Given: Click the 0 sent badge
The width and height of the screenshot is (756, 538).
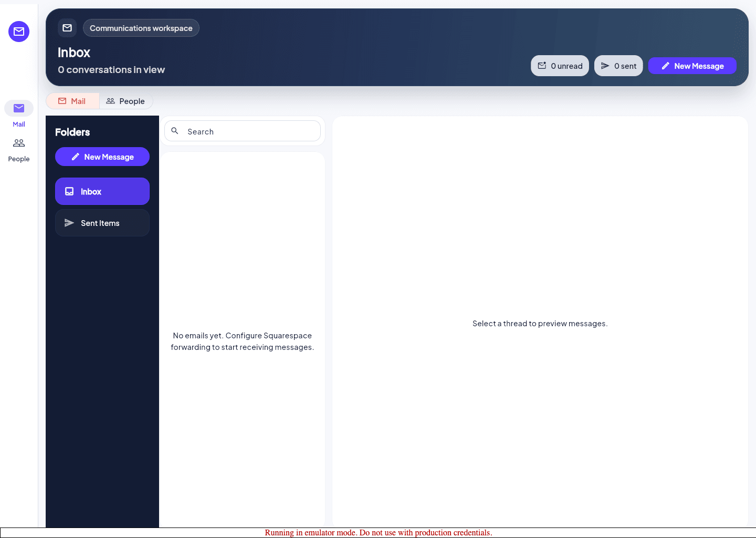Looking at the screenshot, I should (x=618, y=66).
